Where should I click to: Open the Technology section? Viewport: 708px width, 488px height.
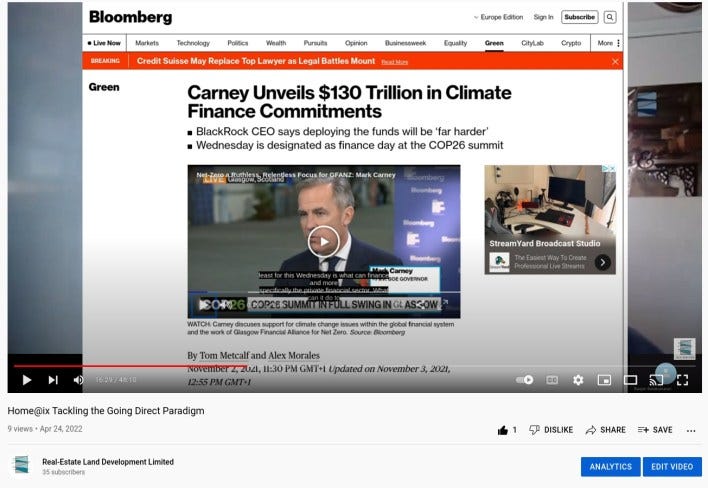coord(193,43)
